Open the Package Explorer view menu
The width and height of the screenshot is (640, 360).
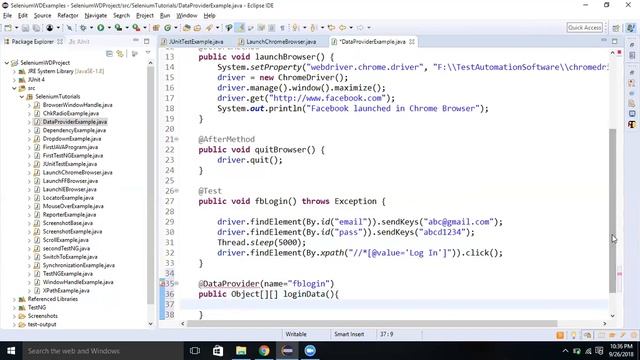point(148,53)
